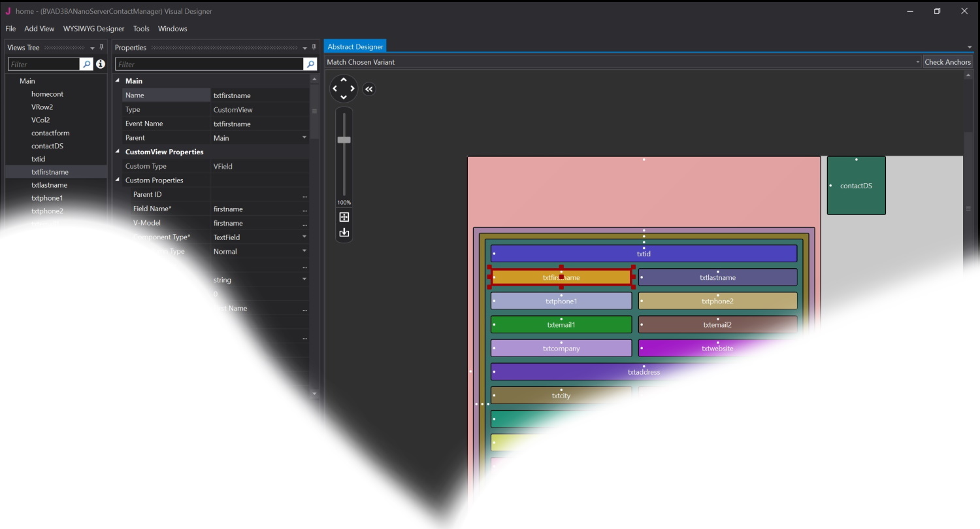Focus the Views Tree filter field
The image size is (980, 529).
coord(44,64)
